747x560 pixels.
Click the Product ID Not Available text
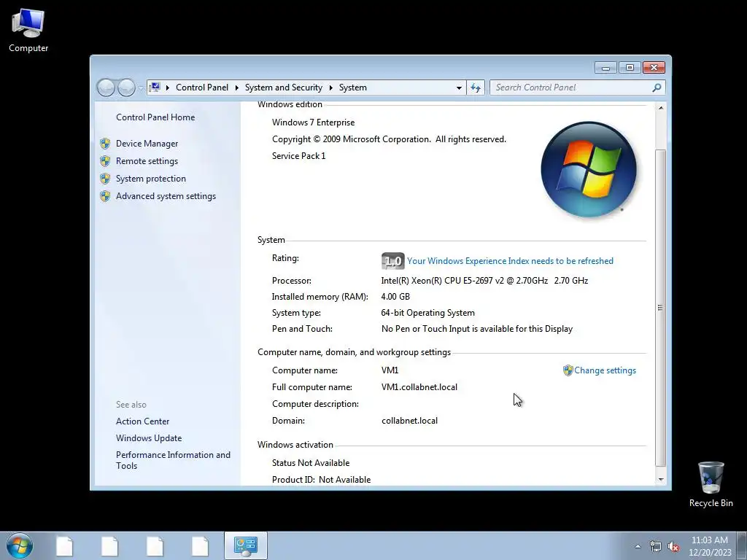pyautogui.click(x=321, y=480)
